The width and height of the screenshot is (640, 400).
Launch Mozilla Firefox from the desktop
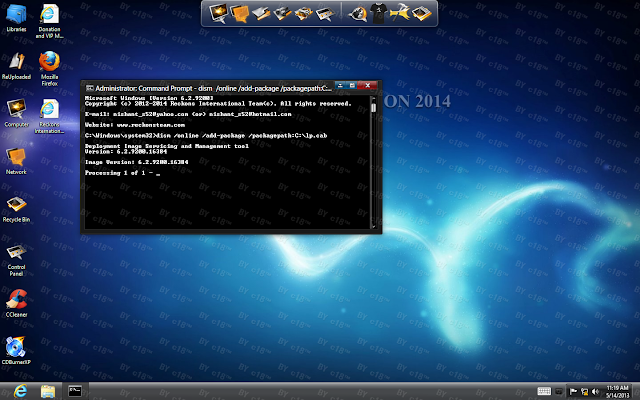point(49,69)
